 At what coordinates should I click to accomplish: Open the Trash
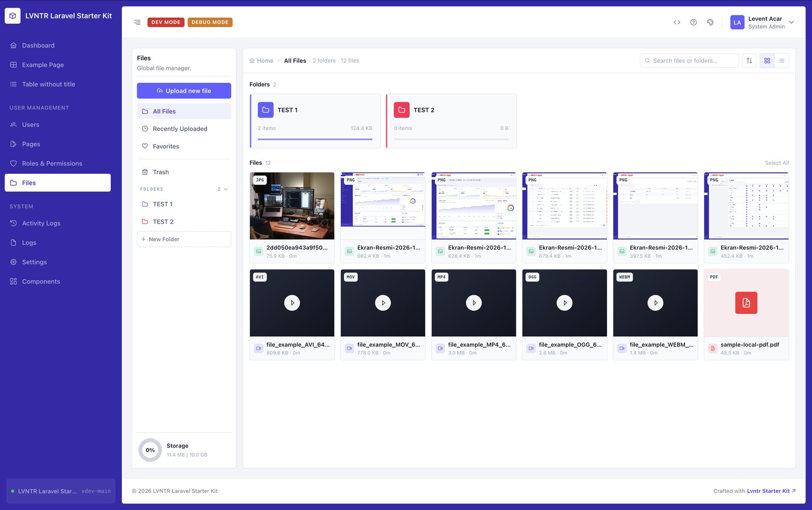pyautogui.click(x=184, y=172)
